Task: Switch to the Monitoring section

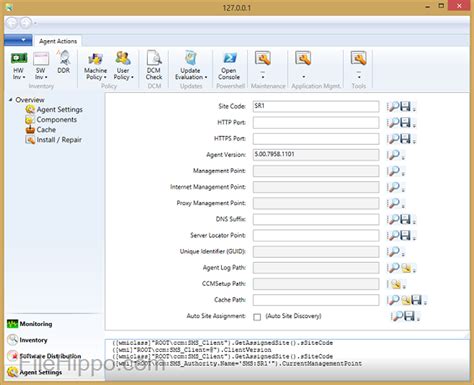Action: point(36,324)
